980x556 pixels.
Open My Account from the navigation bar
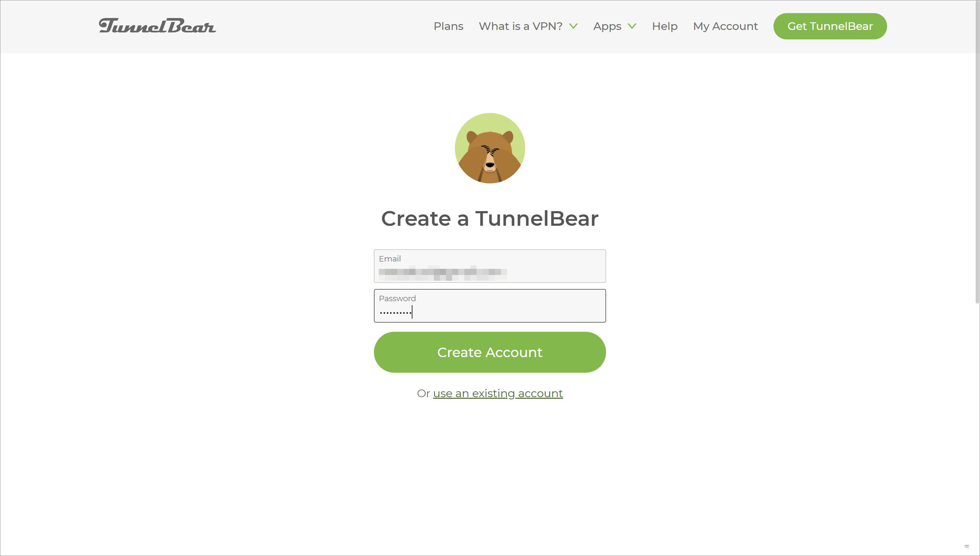tap(725, 26)
